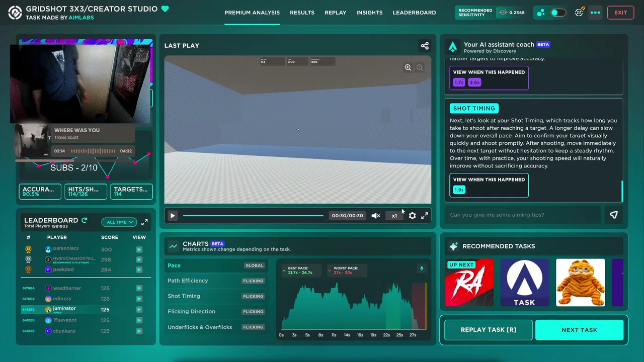
Task: Click the EXIT button
Action: point(620,13)
